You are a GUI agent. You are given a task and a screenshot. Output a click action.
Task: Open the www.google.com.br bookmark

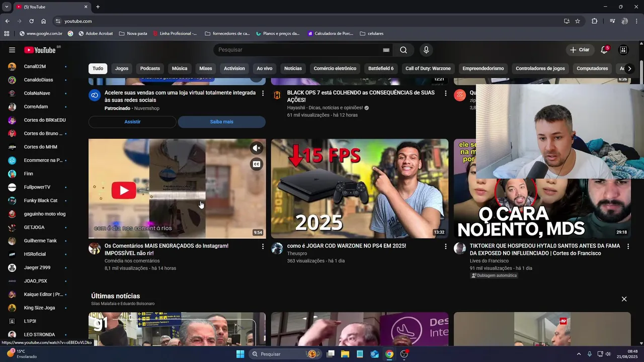pos(41,34)
